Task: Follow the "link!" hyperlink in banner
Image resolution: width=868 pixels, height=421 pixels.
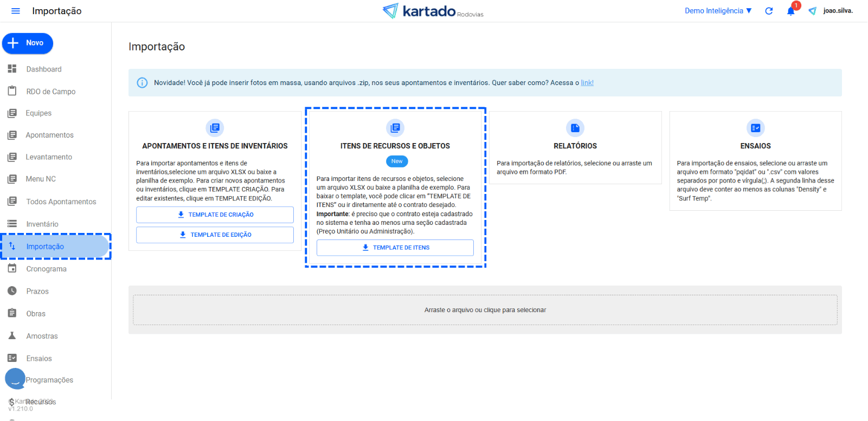Action: [587, 83]
